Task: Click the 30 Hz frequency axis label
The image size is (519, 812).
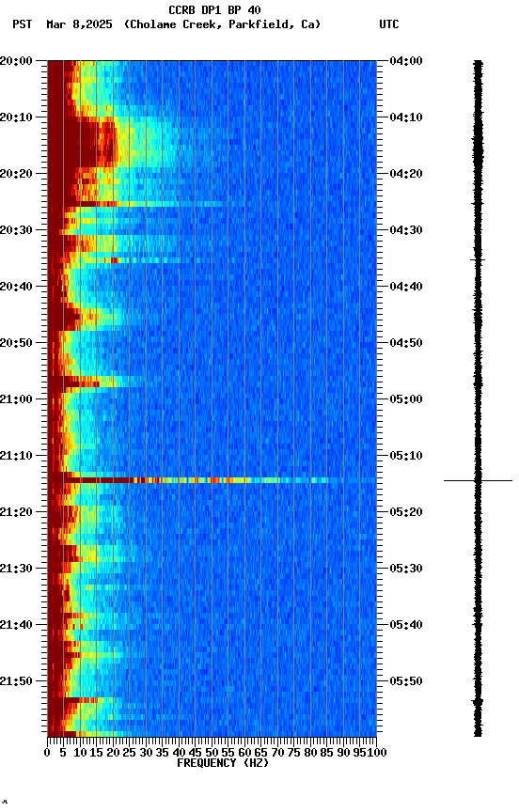Action: point(146,754)
